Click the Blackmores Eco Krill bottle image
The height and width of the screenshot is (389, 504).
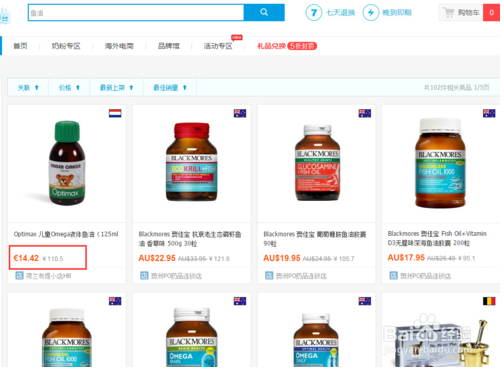tap(192, 162)
